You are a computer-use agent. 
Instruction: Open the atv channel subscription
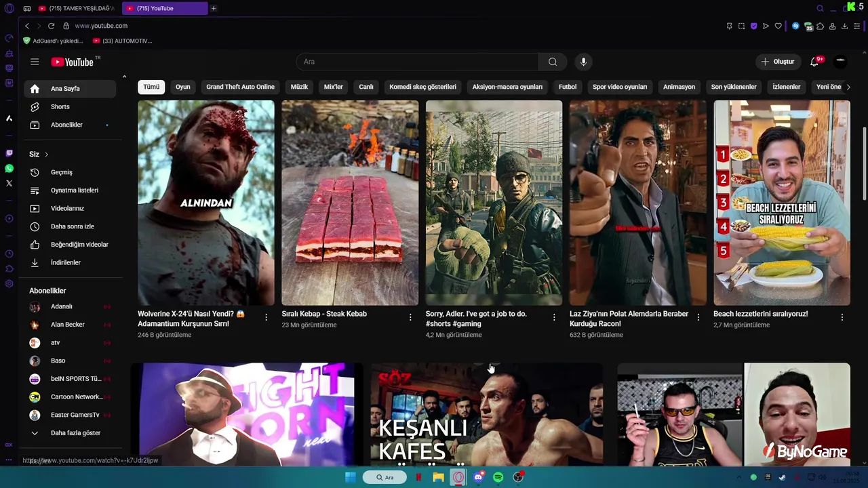[71, 342]
